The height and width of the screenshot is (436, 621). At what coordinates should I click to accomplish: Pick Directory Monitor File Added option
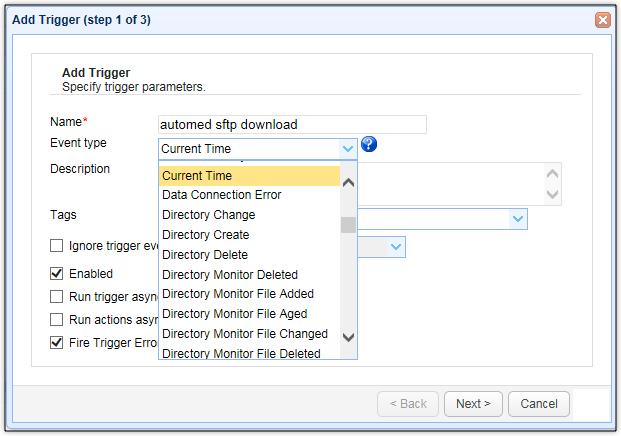click(238, 294)
